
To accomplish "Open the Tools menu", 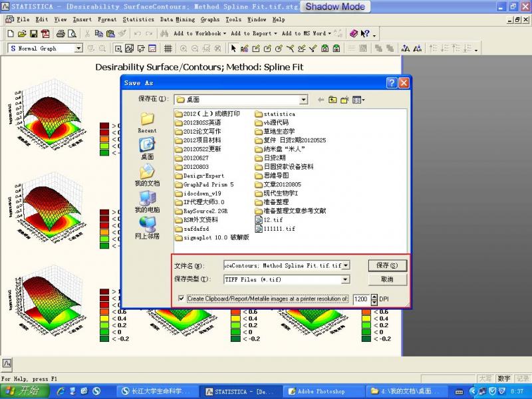I will (233, 19).
